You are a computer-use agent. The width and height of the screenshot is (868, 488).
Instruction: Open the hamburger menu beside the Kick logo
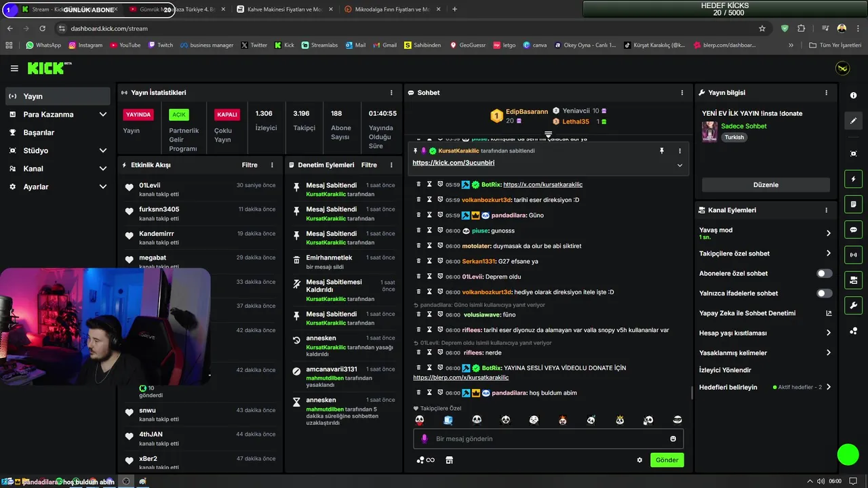(x=14, y=68)
